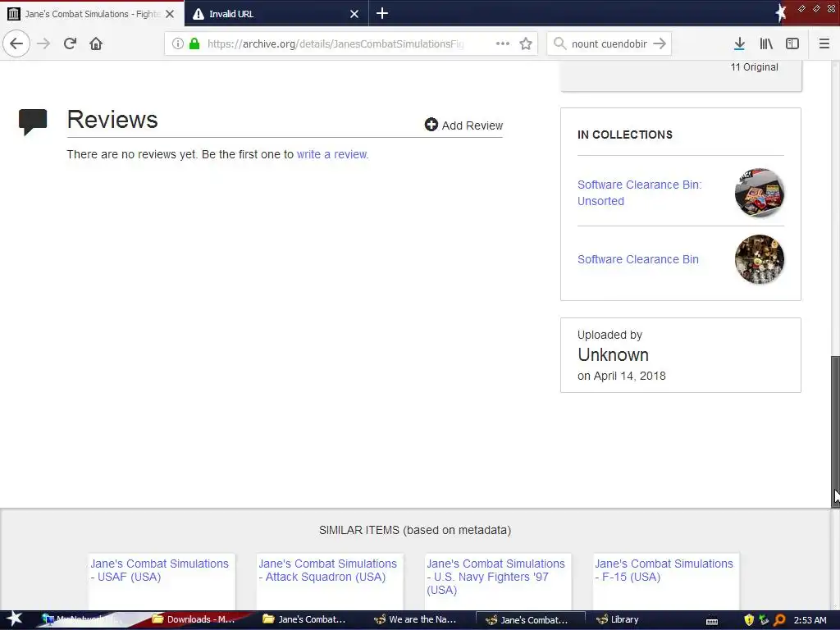This screenshot has height=630, width=840.
Task: Open the downloads panel
Action: [x=739, y=43]
